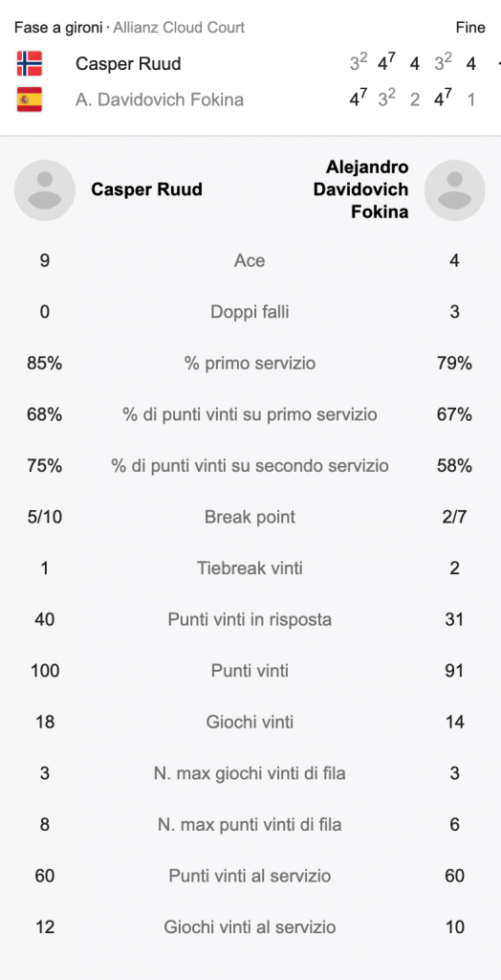Click the Casper Ruud stats heading
Screen dimensions: 501x980
tap(147, 189)
